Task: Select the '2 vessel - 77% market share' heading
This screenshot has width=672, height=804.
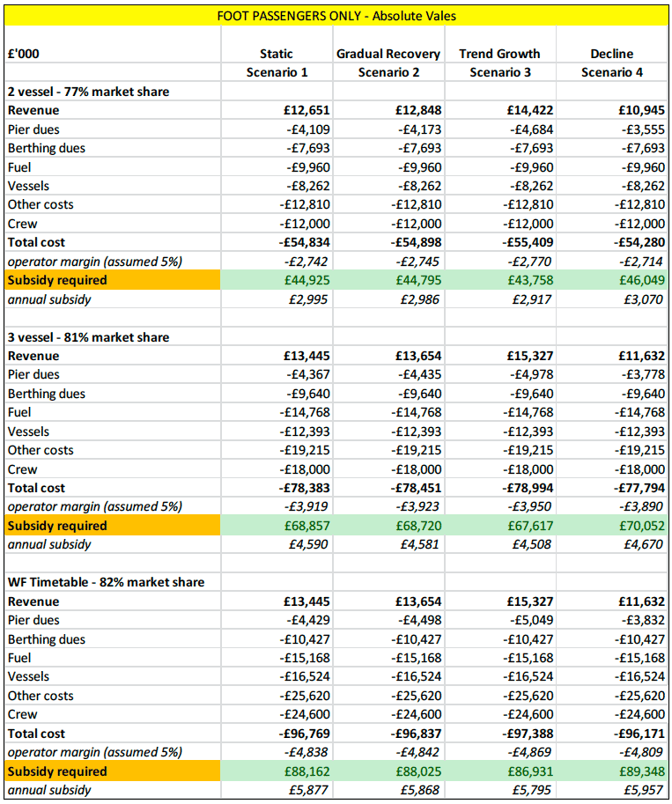Action: (x=88, y=92)
